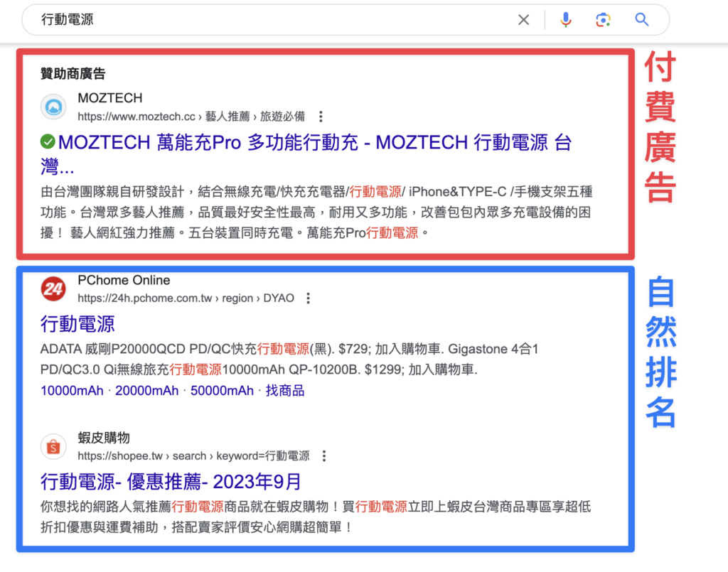The width and height of the screenshot is (728, 572).
Task: Click the 蝦皮購物 Shopee favicon
Action: click(x=53, y=446)
